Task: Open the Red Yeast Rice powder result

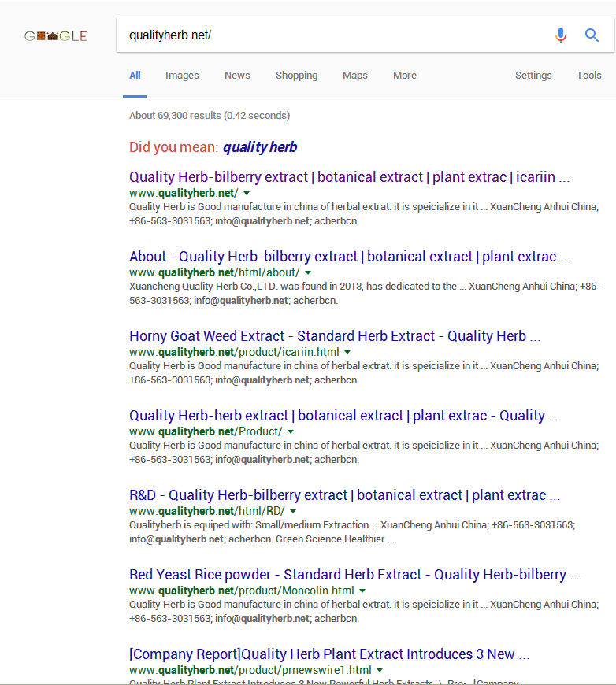Action: pyautogui.click(x=354, y=575)
